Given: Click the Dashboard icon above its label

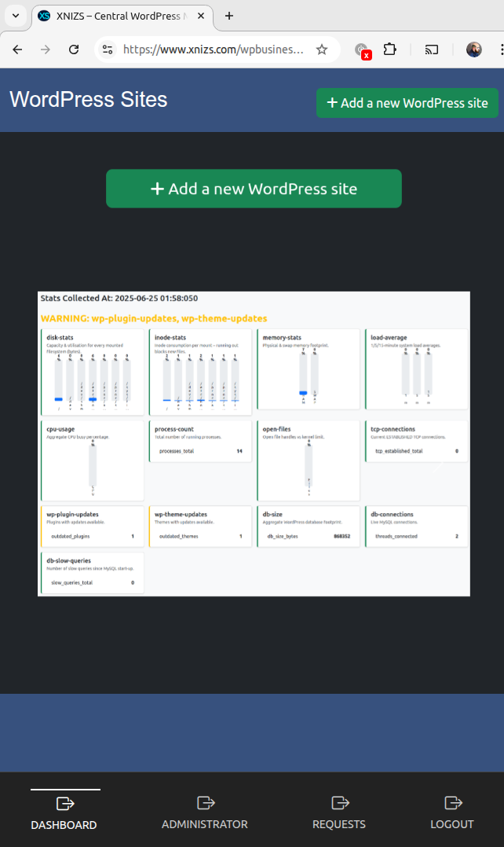Looking at the screenshot, I should tap(64, 804).
